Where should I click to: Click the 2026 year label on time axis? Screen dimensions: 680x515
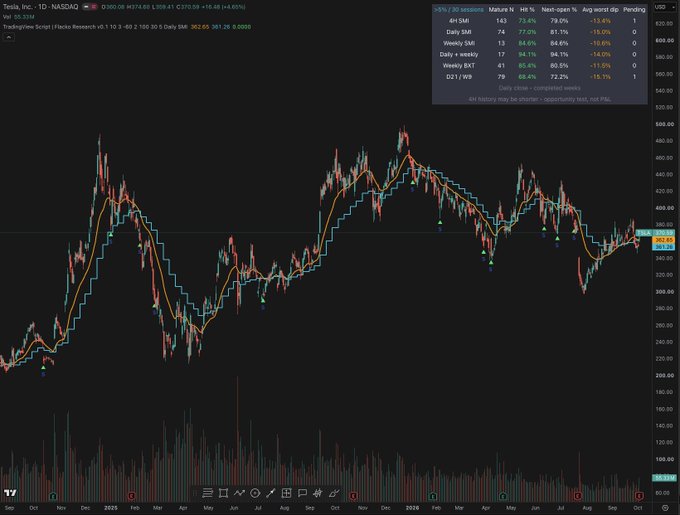coord(412,508)
